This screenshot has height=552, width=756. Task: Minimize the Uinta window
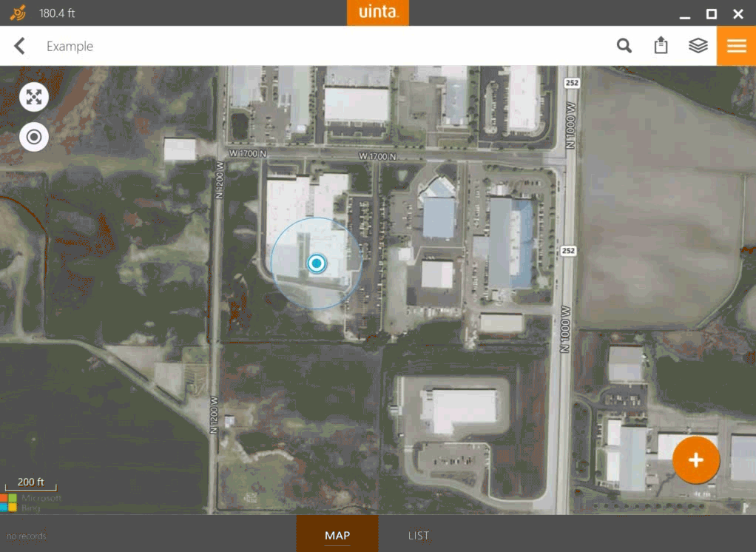click(685, 13)
